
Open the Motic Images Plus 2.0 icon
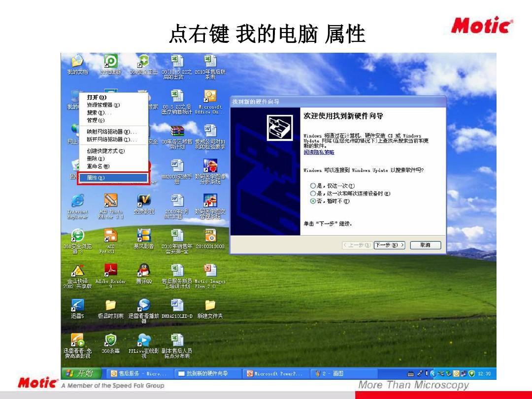210,270
